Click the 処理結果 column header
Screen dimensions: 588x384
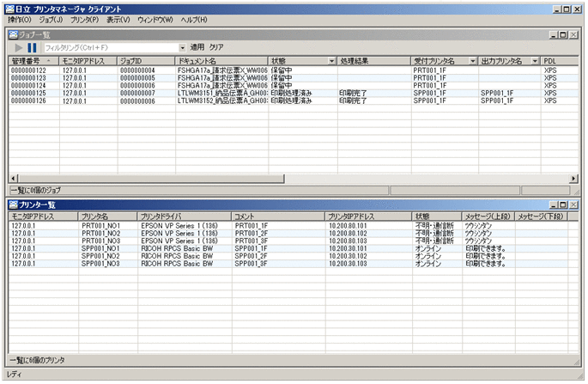click(x=374, y=61)
